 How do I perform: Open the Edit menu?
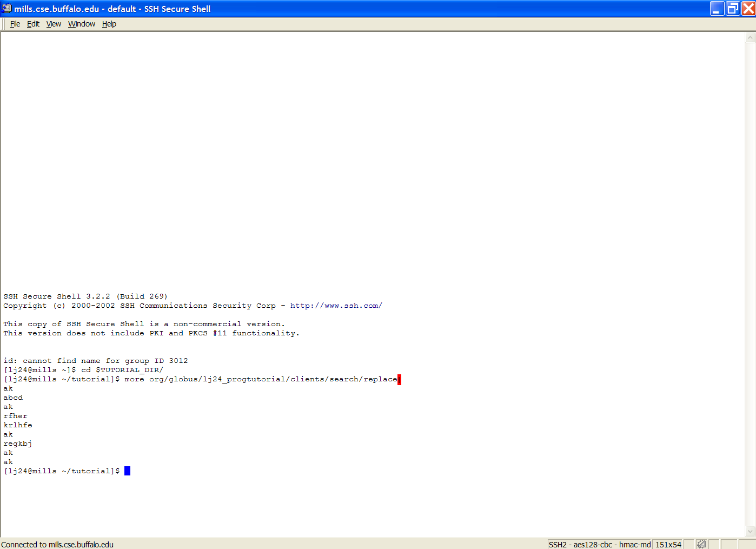click(33, 24)
